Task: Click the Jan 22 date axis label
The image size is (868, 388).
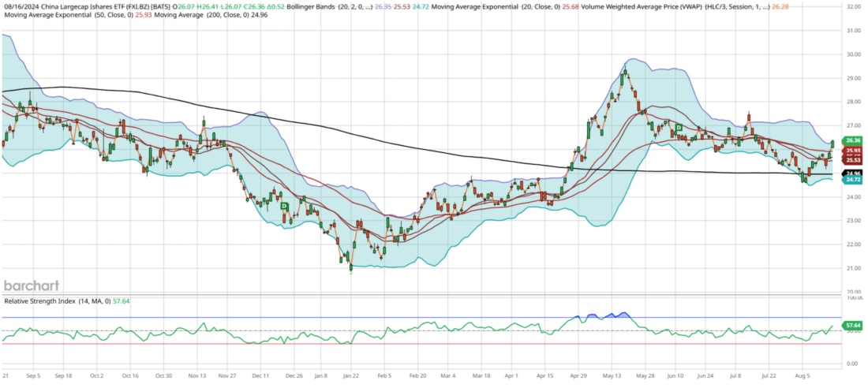Action: click(350, 375)
